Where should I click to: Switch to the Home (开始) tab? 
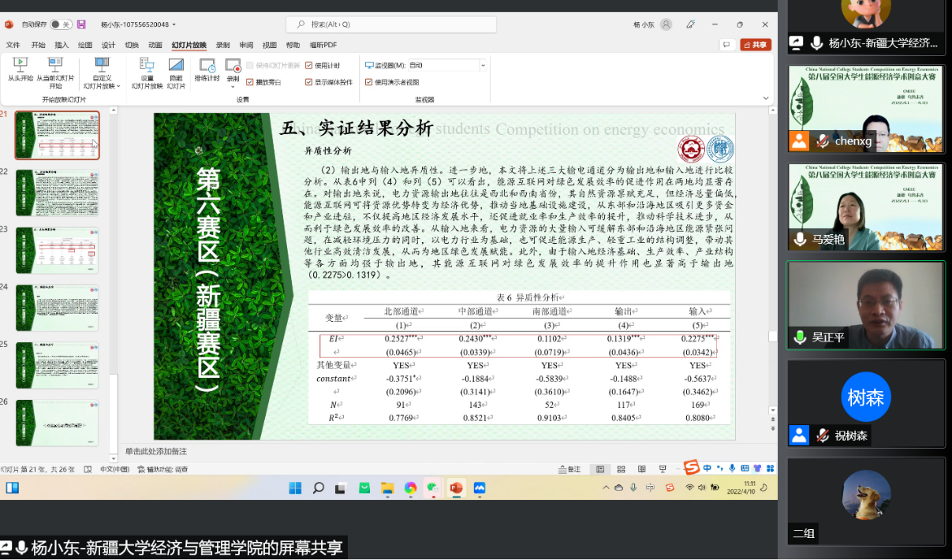(x=38, y=45)
